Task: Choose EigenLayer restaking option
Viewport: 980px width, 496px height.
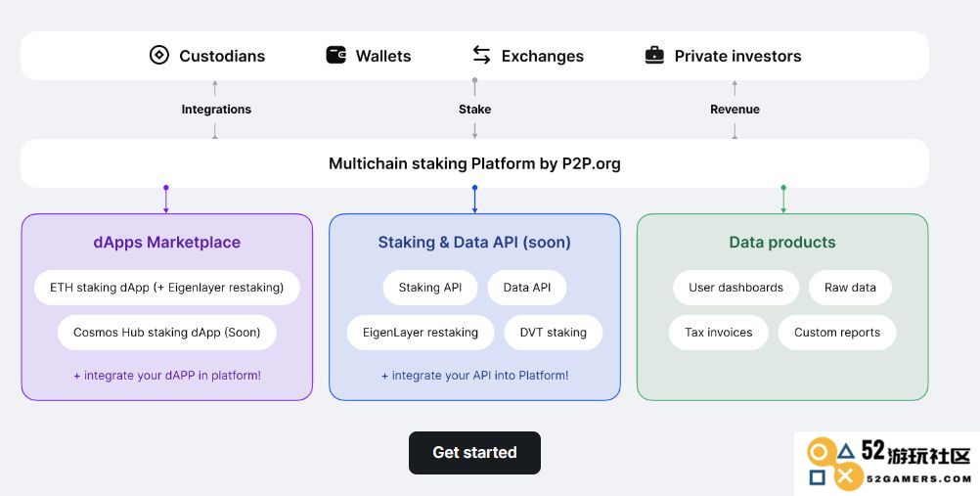Action: pos(420,333)
